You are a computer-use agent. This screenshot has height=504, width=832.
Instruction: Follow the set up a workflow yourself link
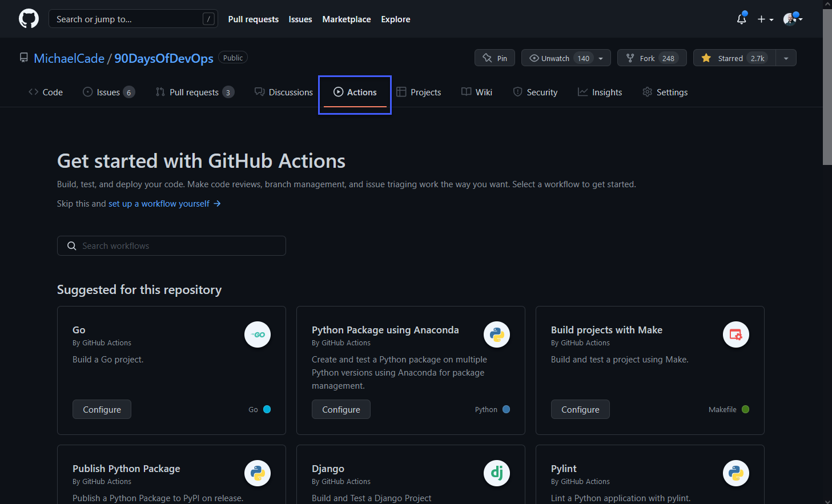click(x=158, y=203)
